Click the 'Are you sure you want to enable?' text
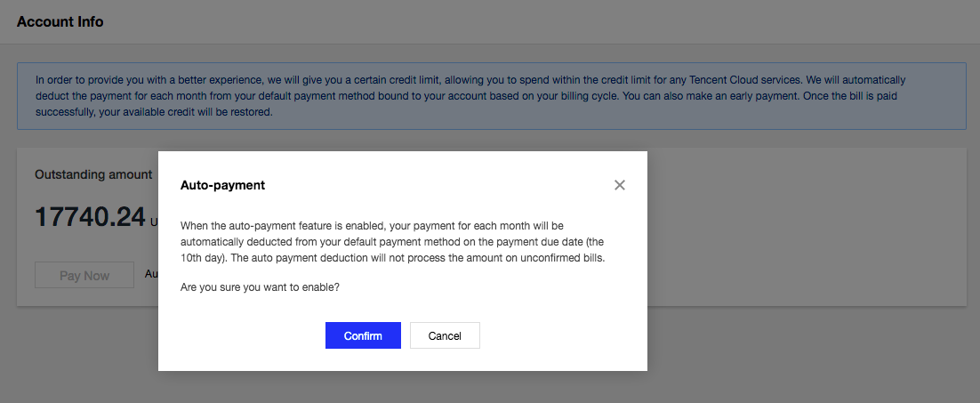Screen dimensions: 980x403 point(260,287)
